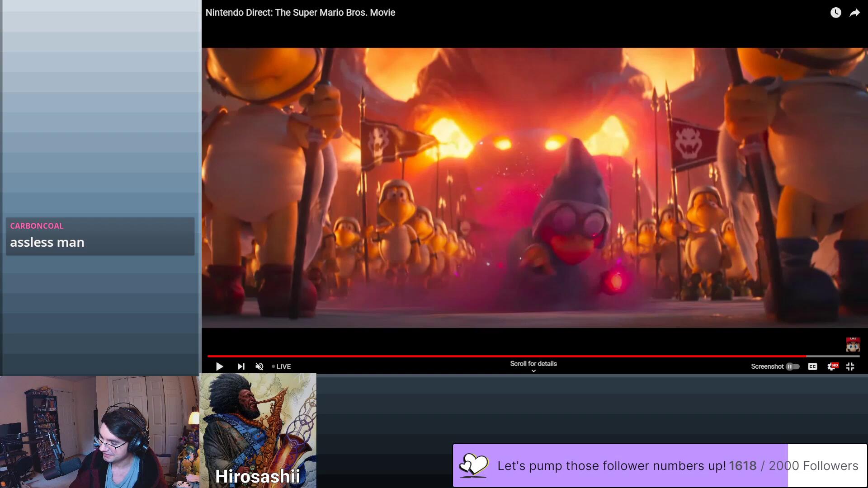Jump to the LIVE indicator
Viewport: 868px width, 488px height.
[282, 366]
